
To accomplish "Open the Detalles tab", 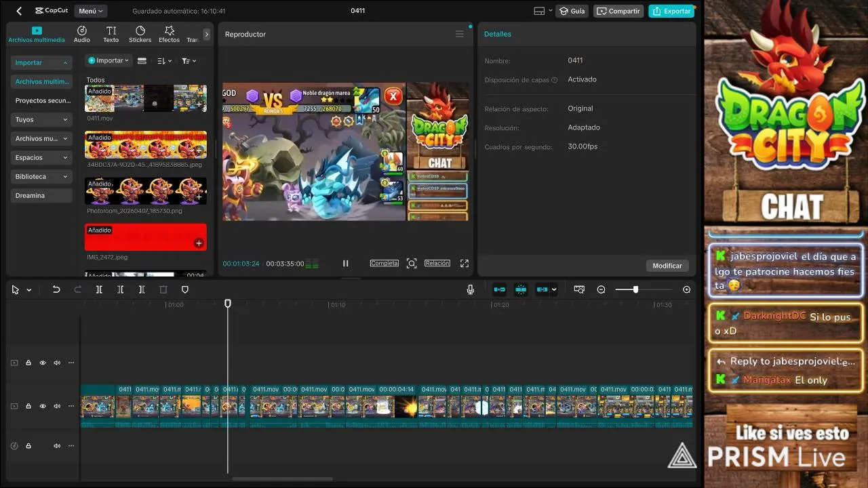I will pos(498,34).
